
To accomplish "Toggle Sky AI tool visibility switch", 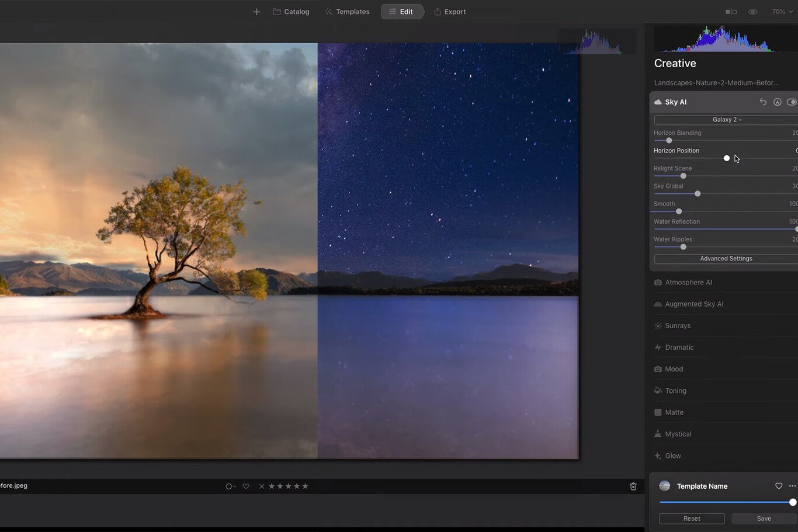I will pyautogui.click(x=792, y=102).
